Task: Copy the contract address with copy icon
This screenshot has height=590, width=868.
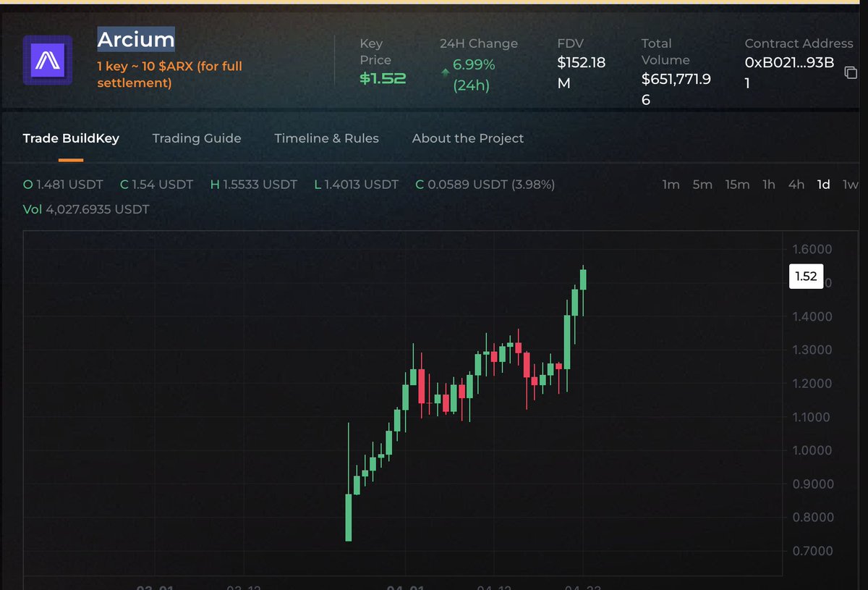Action: pos(851,72)
